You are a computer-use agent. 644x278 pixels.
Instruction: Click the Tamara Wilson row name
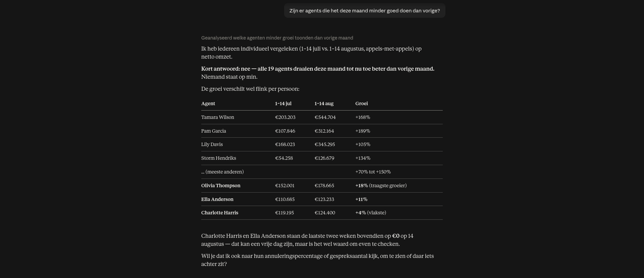[x=218, y=117]
